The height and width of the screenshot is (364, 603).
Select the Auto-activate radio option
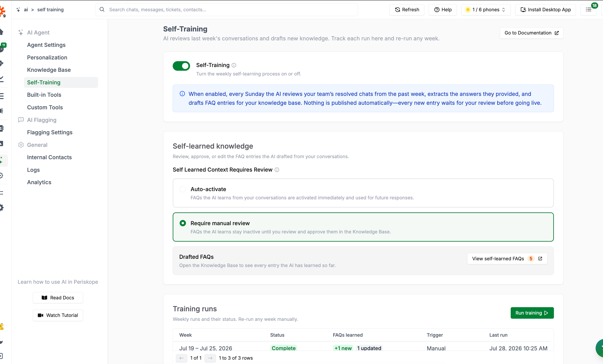[182, 189]
